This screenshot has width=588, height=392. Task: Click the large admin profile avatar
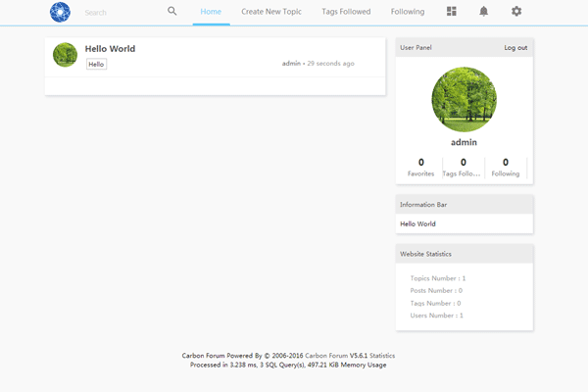(x=464, y=99)
